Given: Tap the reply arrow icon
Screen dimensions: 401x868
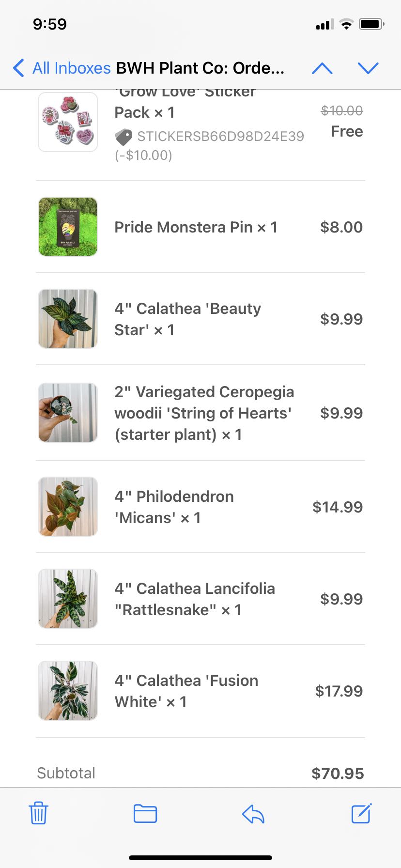Looking at the screenshot, I should point(253,814).
